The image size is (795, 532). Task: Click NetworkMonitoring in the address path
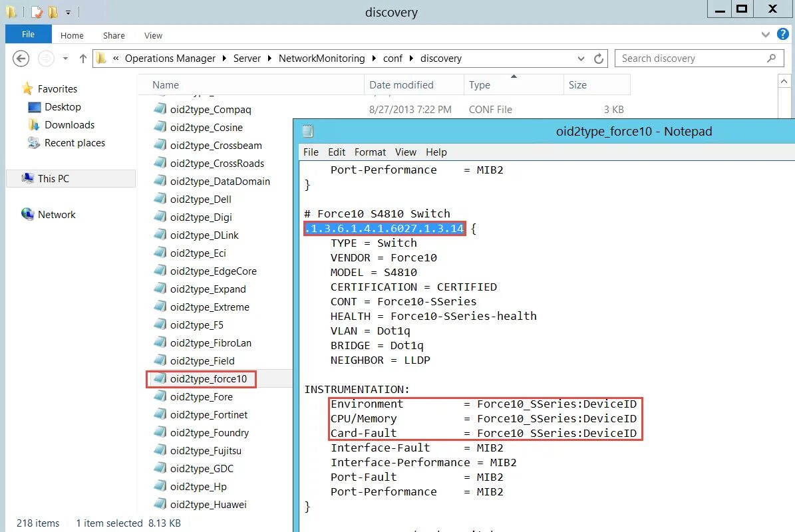tap(321, 59)
